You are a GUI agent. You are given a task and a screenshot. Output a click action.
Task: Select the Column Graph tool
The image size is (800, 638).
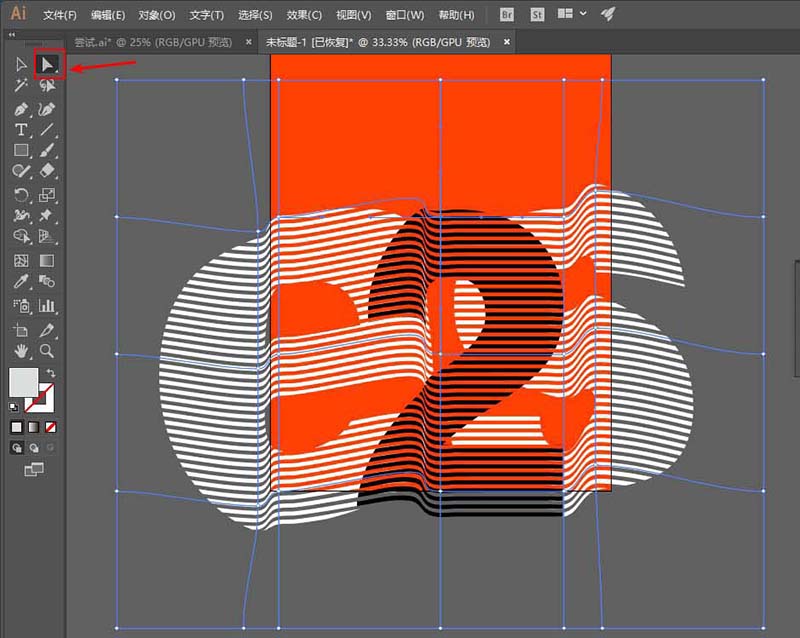(46, 306)
